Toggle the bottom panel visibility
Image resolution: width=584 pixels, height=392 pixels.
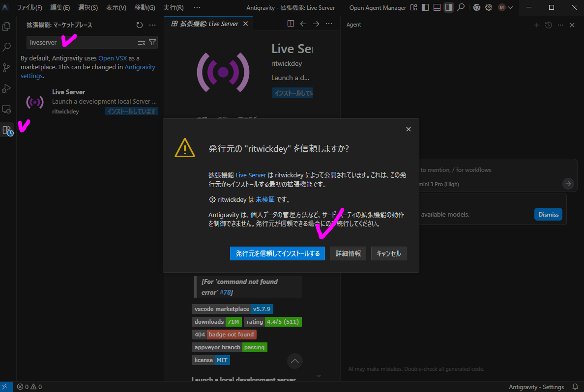pos(437,8)
